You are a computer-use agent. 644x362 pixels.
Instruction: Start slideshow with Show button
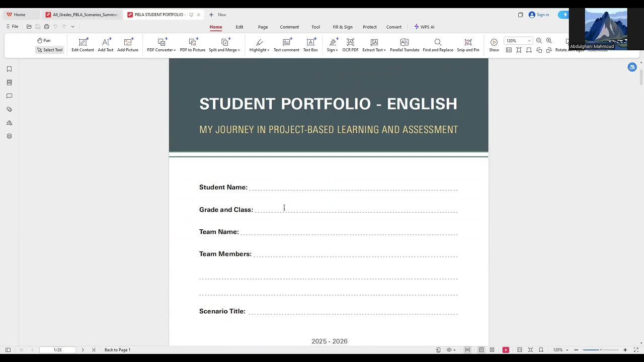point(494,45)
